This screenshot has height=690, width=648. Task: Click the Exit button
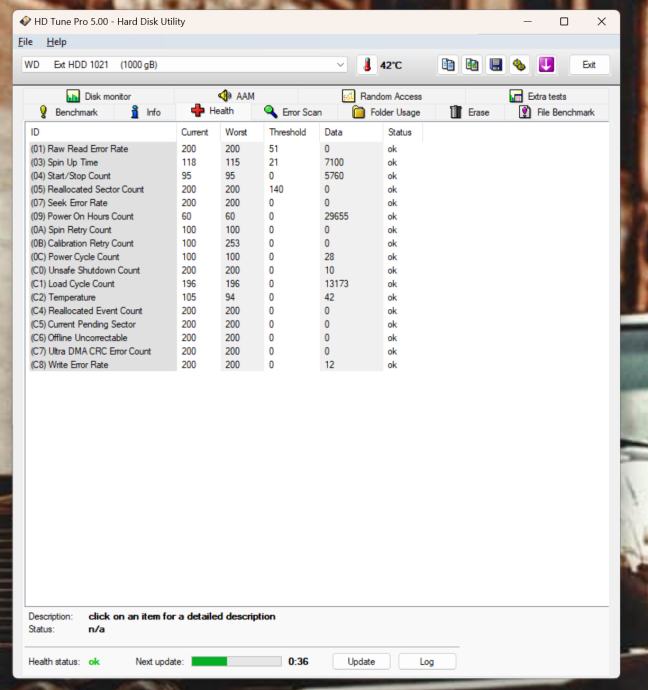(589, 65)
